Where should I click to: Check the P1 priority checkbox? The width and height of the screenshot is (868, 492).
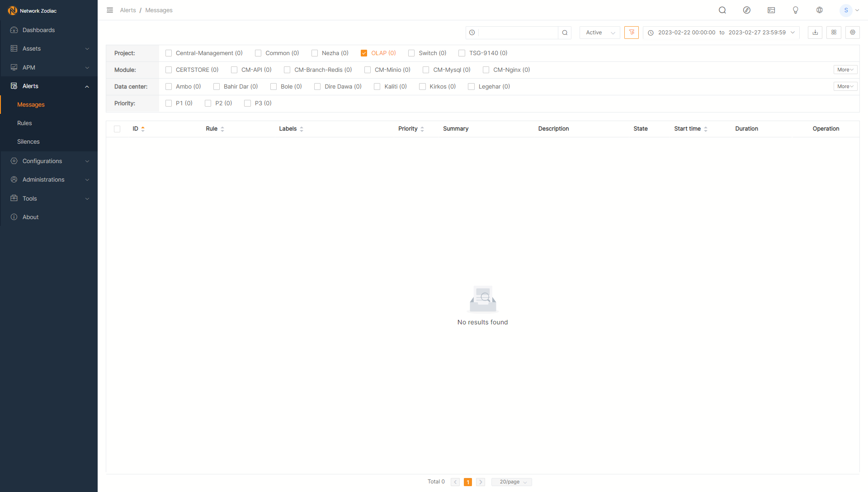[x=169, y=103]
